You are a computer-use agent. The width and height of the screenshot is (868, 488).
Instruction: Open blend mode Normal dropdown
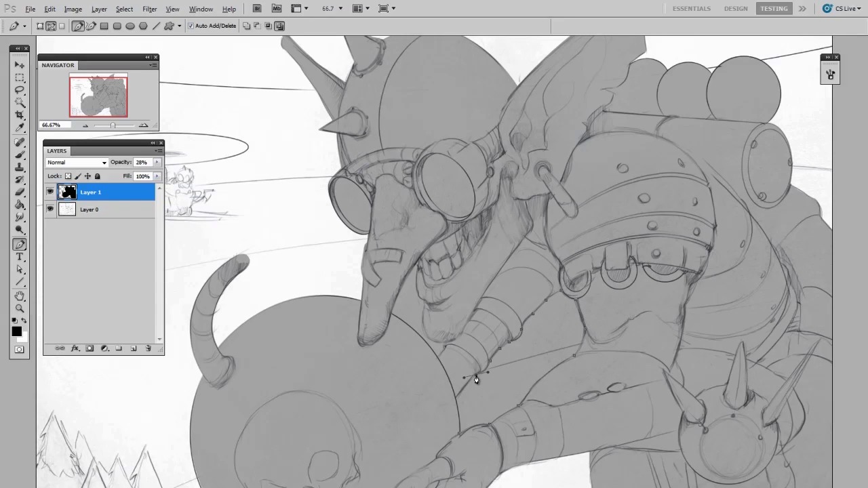[77, 163]
